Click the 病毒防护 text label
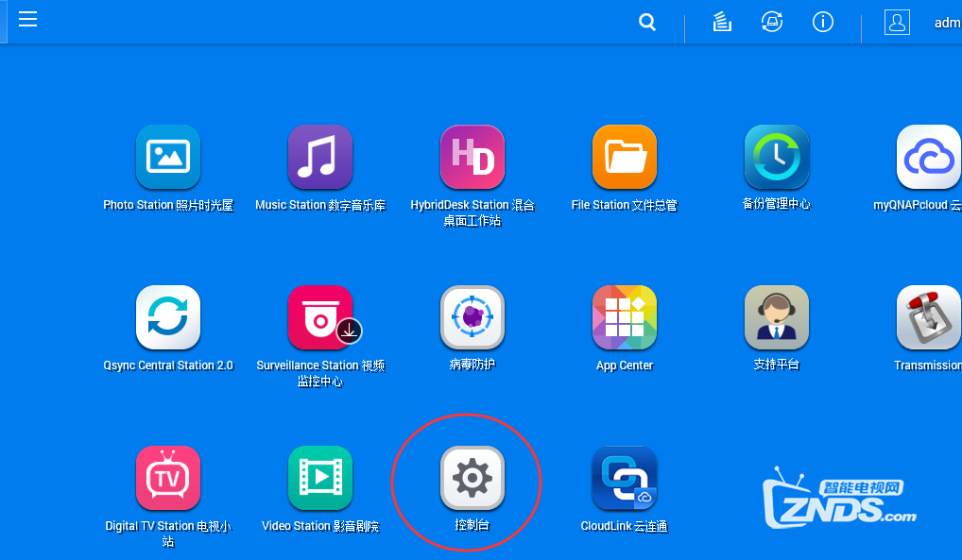The width and height of the screenshot is (962, 560). click(472, 365)
